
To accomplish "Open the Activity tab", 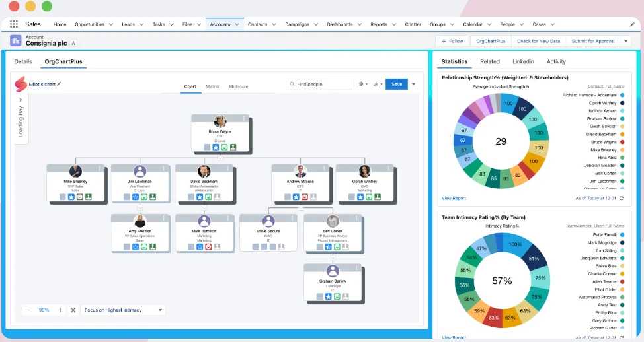I will [556, 61].
